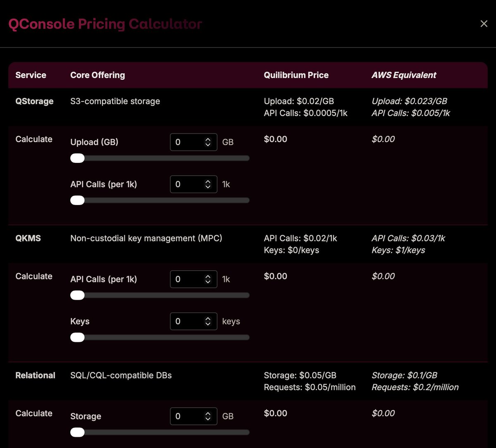
Task: Click the Upload (GB) field label
Action: click(x=94, y=142)
